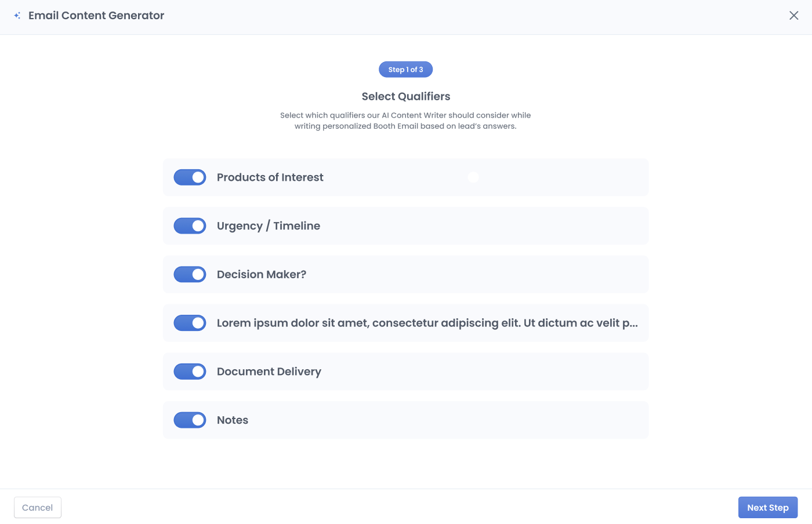Click the Select Qualifiers heading
The image size is (812, 524).
tap(406, 97)
